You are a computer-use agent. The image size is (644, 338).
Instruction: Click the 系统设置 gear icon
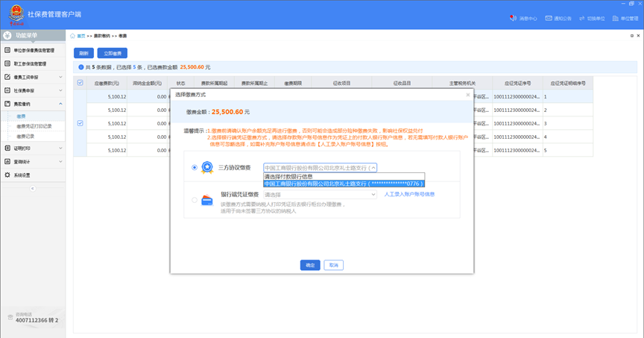7,175
